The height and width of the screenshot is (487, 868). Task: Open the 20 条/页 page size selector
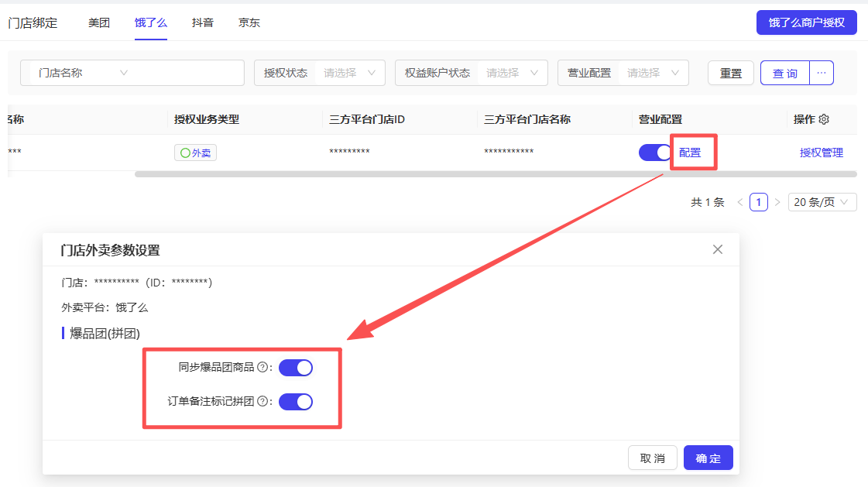[822, 202]
